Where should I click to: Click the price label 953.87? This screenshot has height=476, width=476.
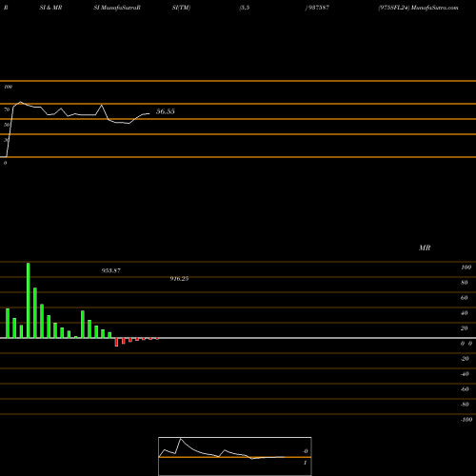(x=111, y=270)
